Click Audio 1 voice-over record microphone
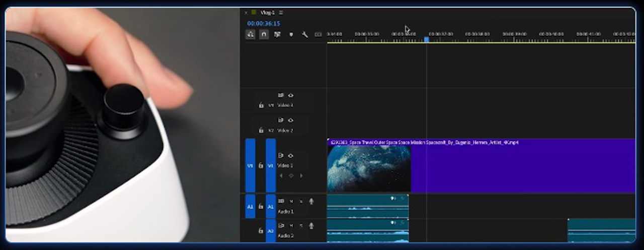 [311, 201]
